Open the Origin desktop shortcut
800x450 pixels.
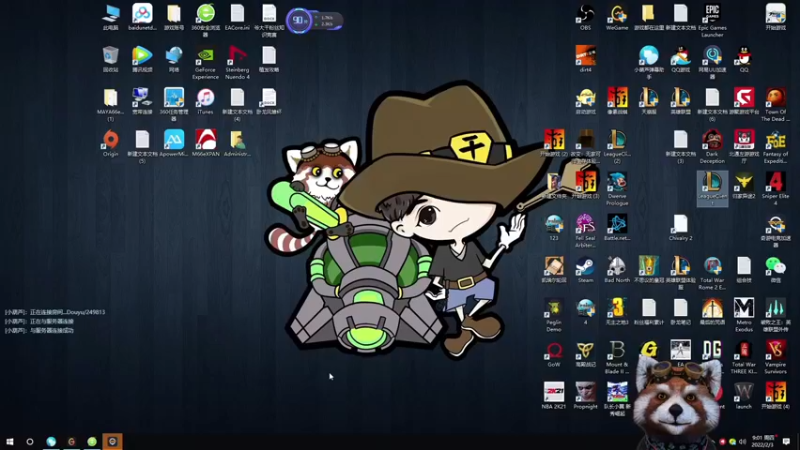tap(110, 143)
